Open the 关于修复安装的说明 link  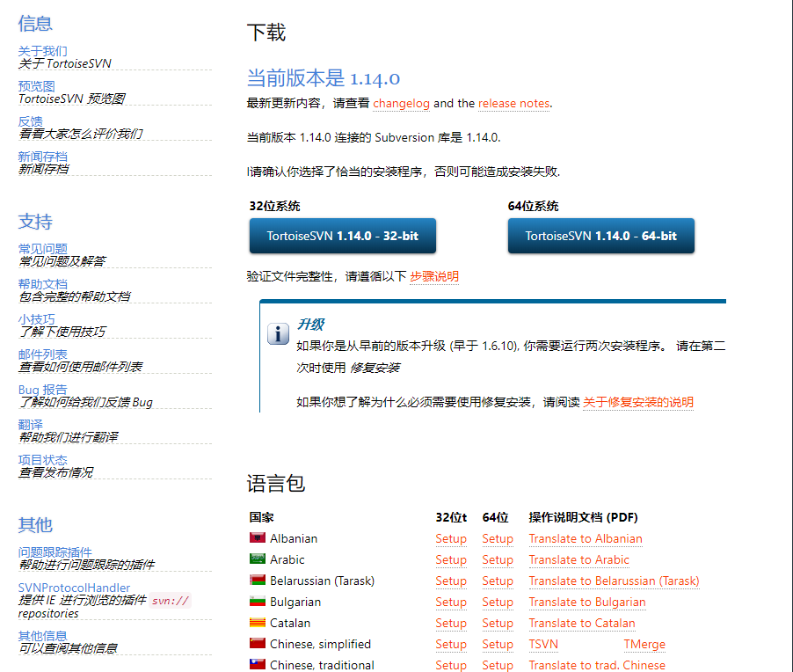[x=637, y=402]
